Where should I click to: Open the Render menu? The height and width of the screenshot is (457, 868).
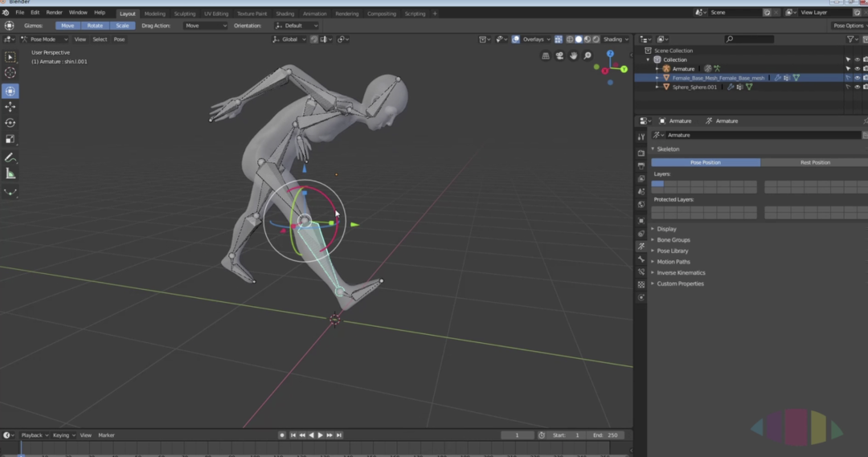(54, 13)
